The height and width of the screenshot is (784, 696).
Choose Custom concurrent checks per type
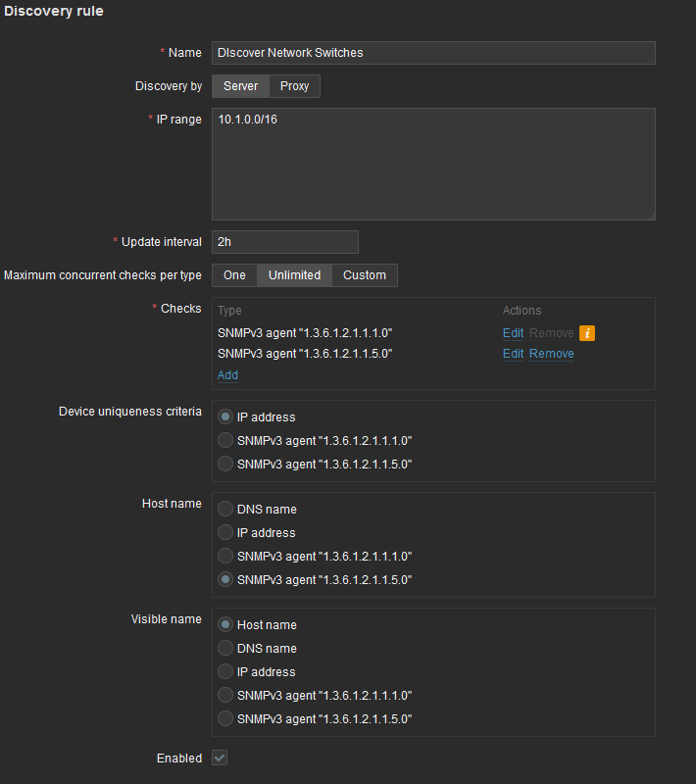coord(364,275)
